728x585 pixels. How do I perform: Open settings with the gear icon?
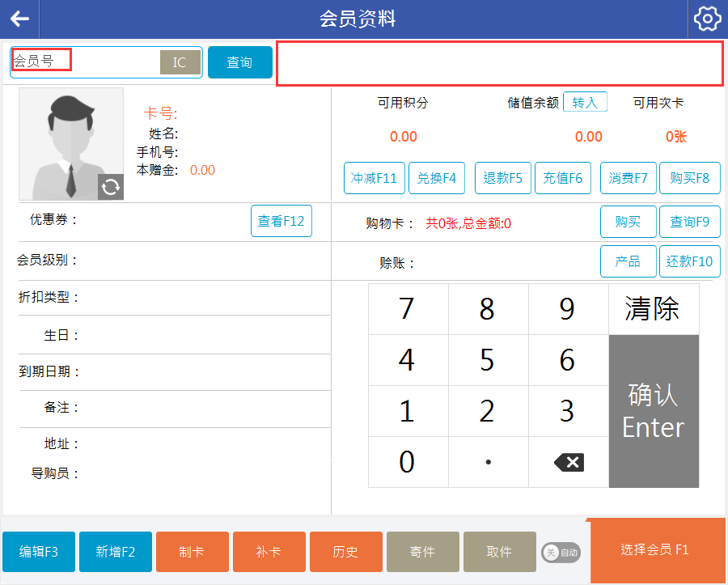click(x=708, y=19)
